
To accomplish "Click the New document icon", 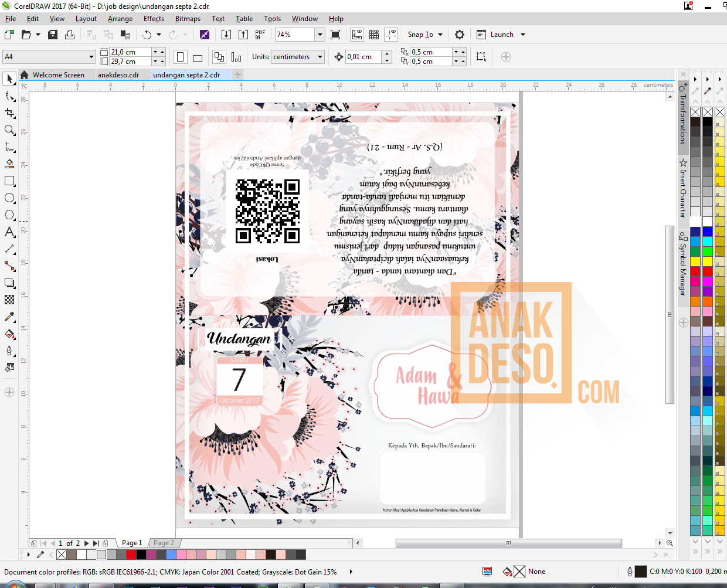I will (x=9, y=35).
